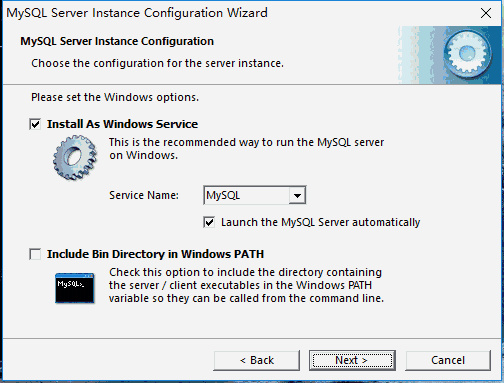This screenshot has height=383, width=504.
Task: Click the 'Service Name:' label
Action: [144, 195]
